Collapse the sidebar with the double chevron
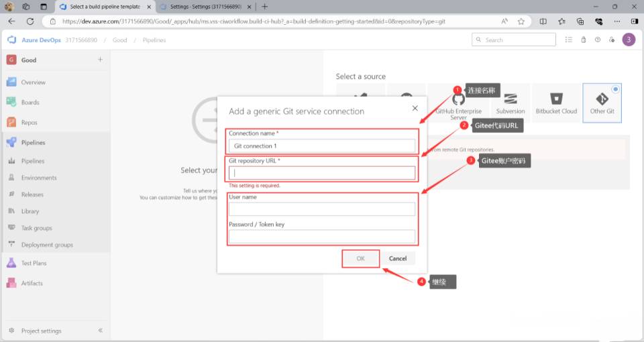Screen dimensions: 644x342 click(100, 331)
